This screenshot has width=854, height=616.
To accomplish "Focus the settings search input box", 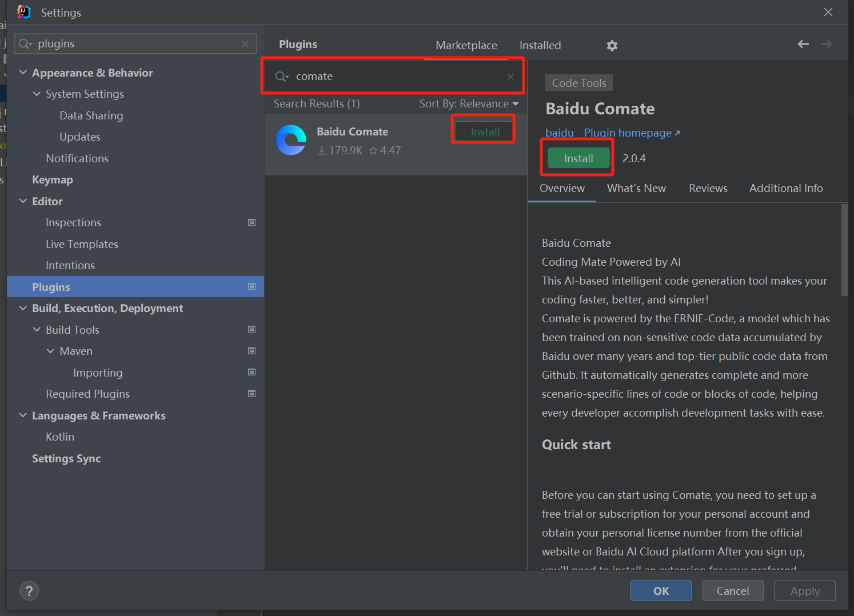I will click(x=135, y=44).
